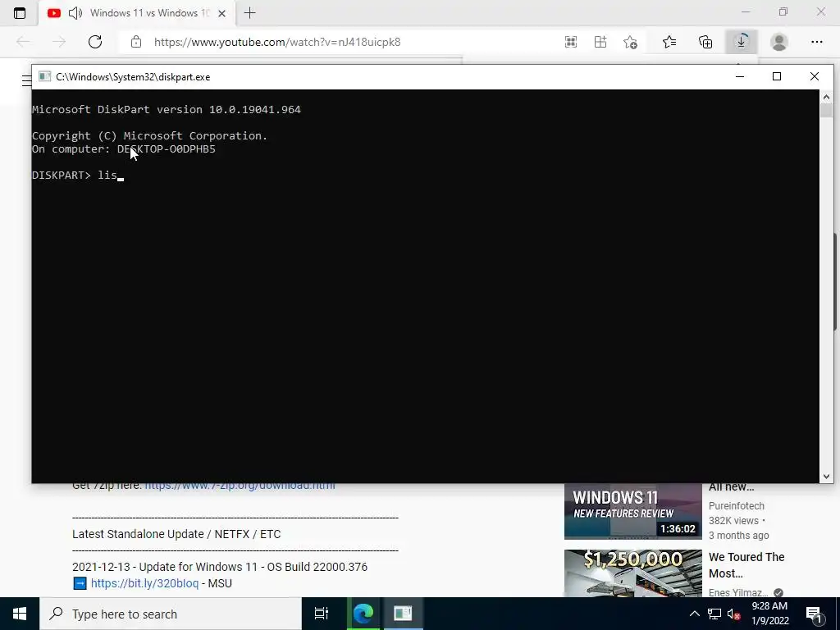840x630 pixels.
Task: View site information lock icon
Action: coord(136,42)
